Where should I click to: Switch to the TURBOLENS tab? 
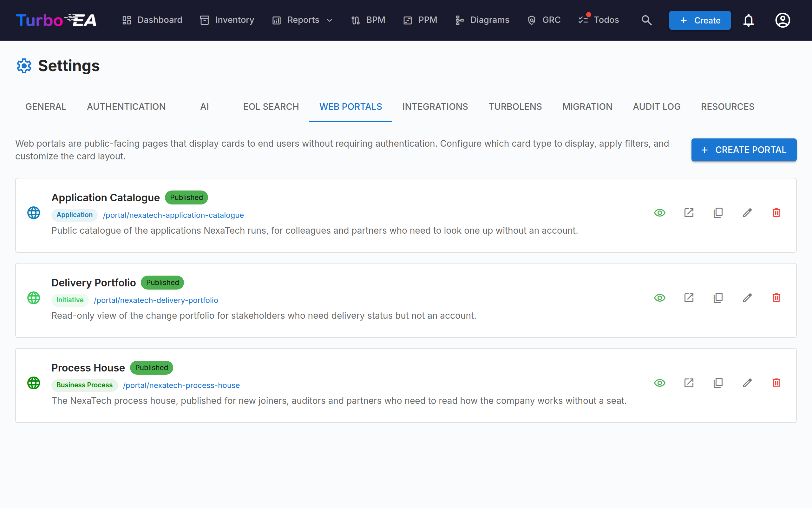(x=515, y=107)
